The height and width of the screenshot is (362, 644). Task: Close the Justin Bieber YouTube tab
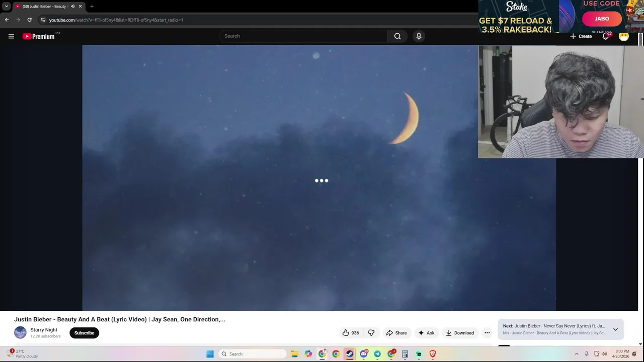coord(80,7)
